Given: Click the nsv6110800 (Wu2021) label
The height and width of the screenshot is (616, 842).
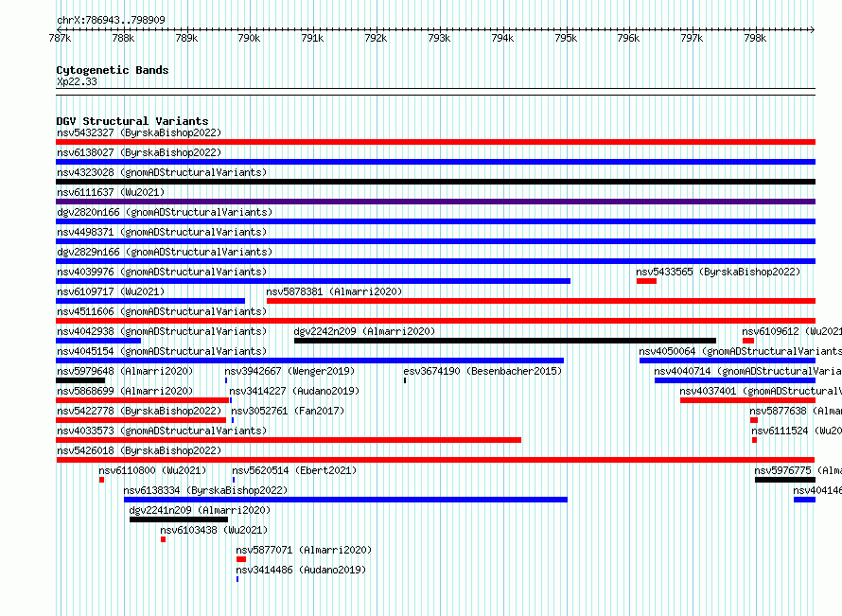Looking at the screenshot, I should point(152,470).
